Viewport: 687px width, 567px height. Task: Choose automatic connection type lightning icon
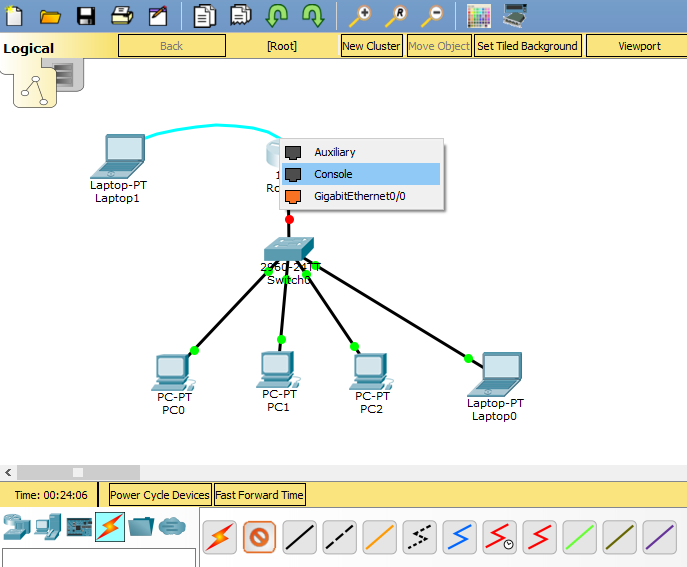[220, 538]
